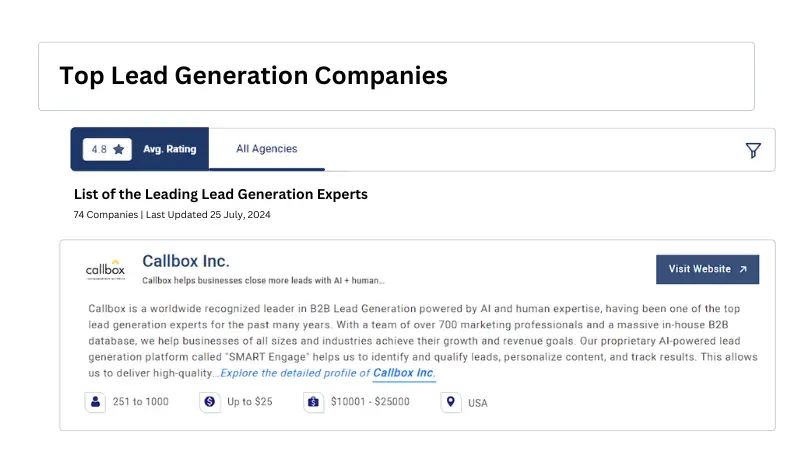This screenshot has height=450, width=800.
Task: Click the employee count person icon
Action: pos(95,402)
